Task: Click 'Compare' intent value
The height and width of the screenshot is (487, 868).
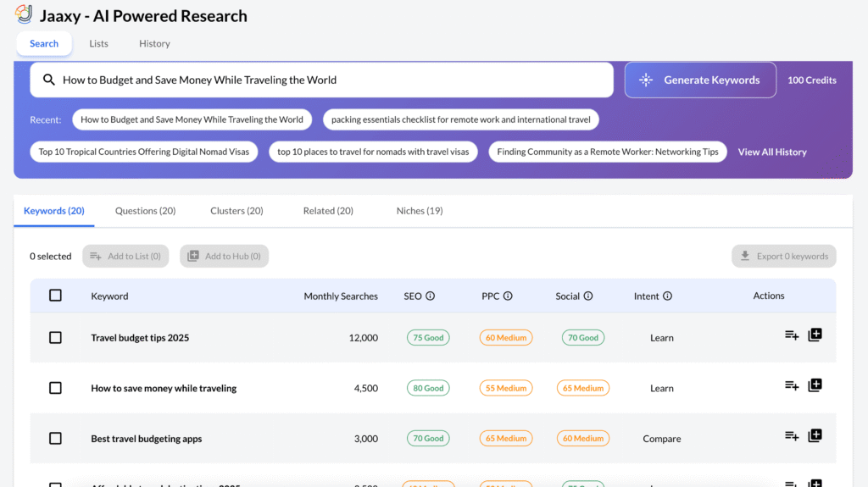Action: (x=661, y=439)
